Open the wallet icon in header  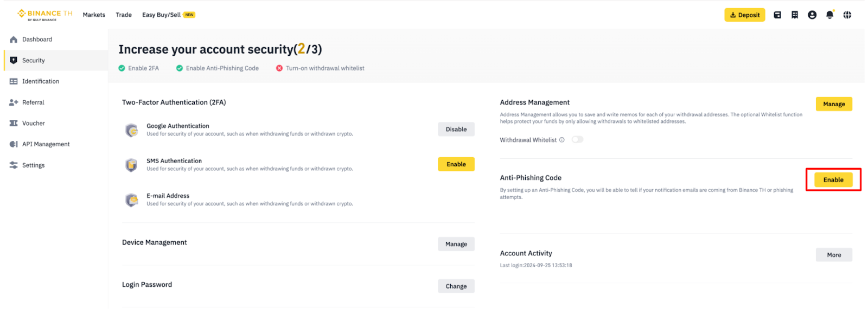click(777, 15)
